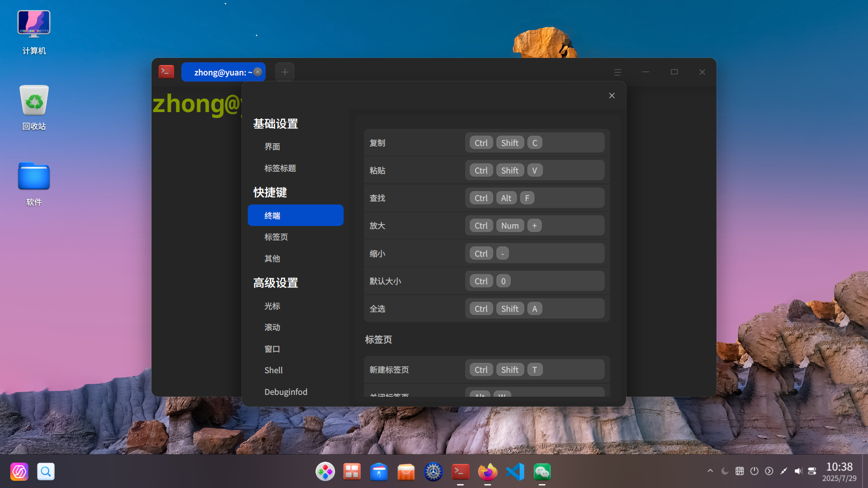Viewport: 868px width, 488px height.
Task: Go to 标签标题 settings section
Action: (x=280, y=168)
